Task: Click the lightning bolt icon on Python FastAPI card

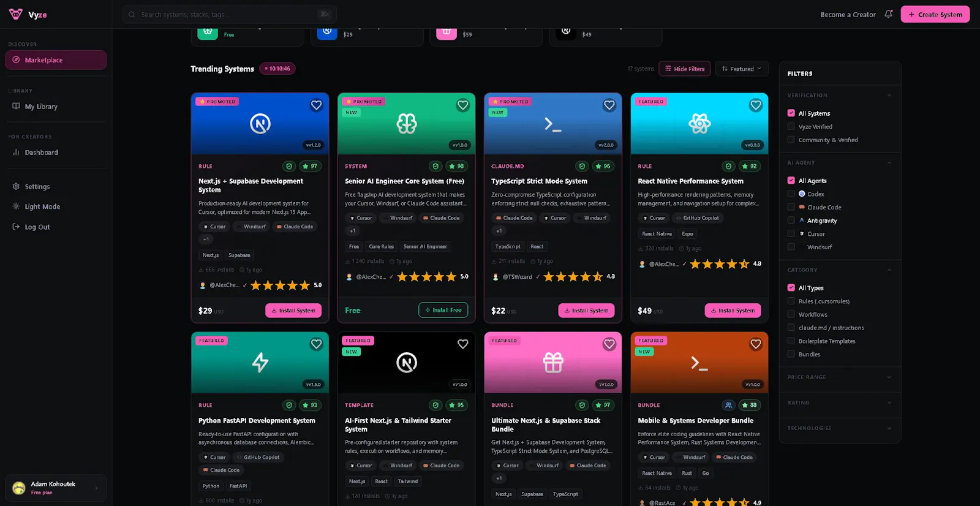Action: pos(260,363)
